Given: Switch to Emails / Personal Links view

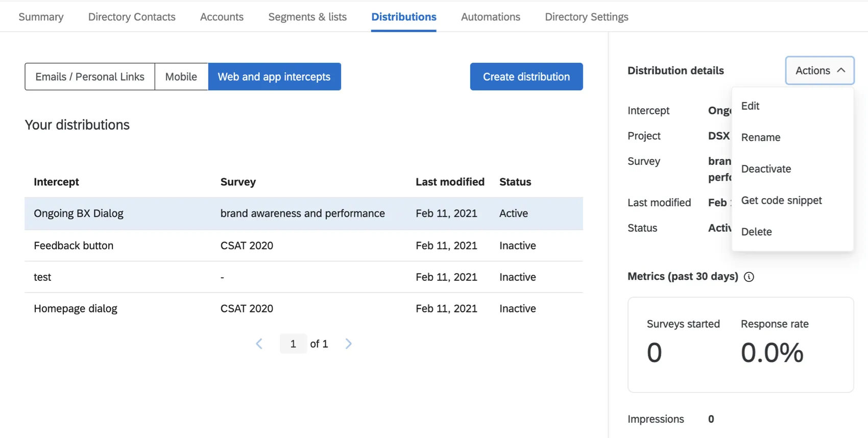Looking at the screenshot, I should (x=90, y=77).
